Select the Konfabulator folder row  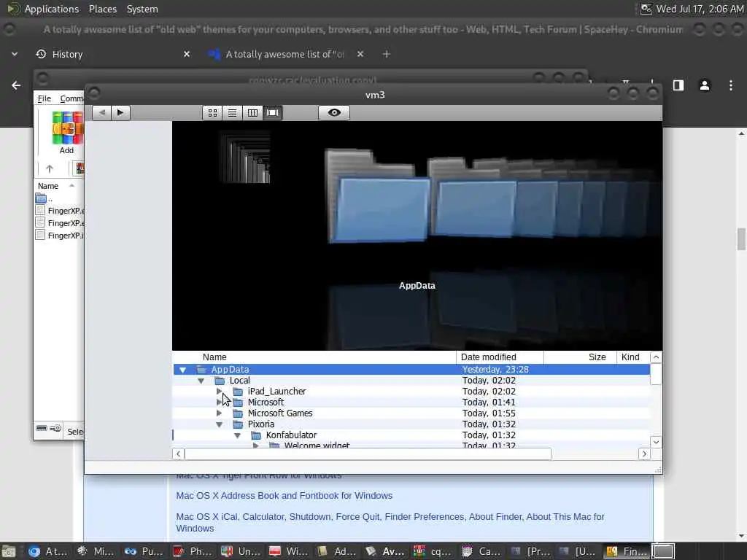[411, 435]
